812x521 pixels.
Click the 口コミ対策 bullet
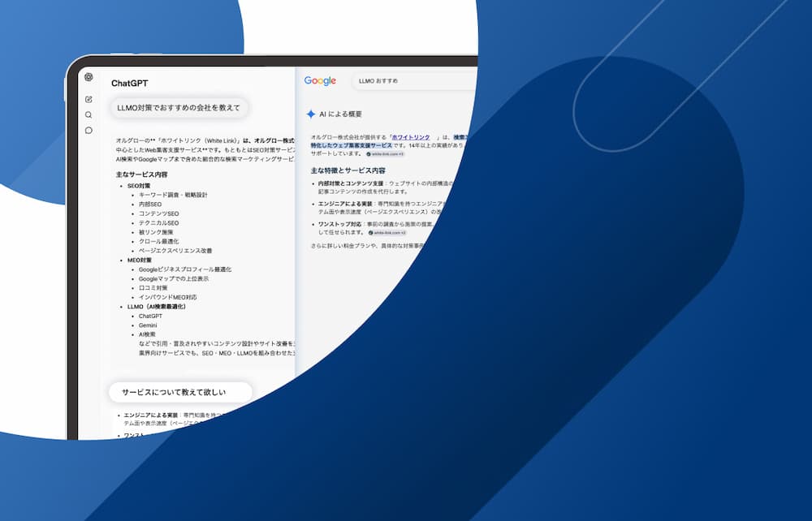153,288
